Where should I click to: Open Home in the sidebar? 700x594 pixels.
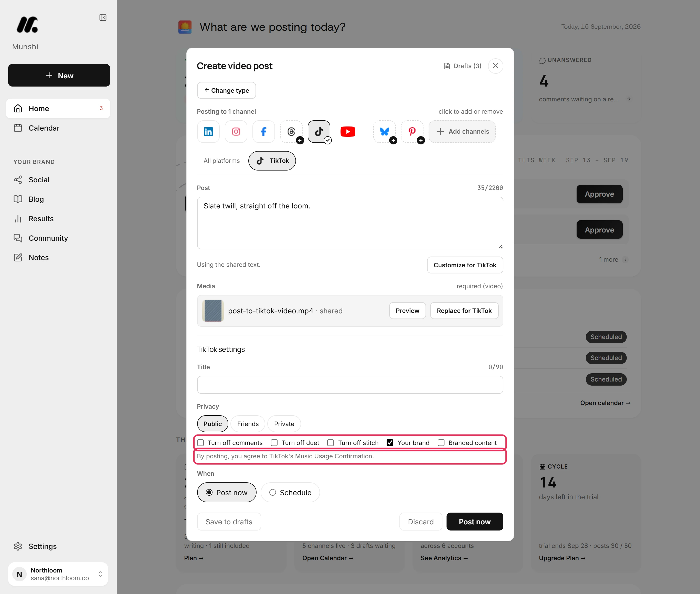click(58, 108)
